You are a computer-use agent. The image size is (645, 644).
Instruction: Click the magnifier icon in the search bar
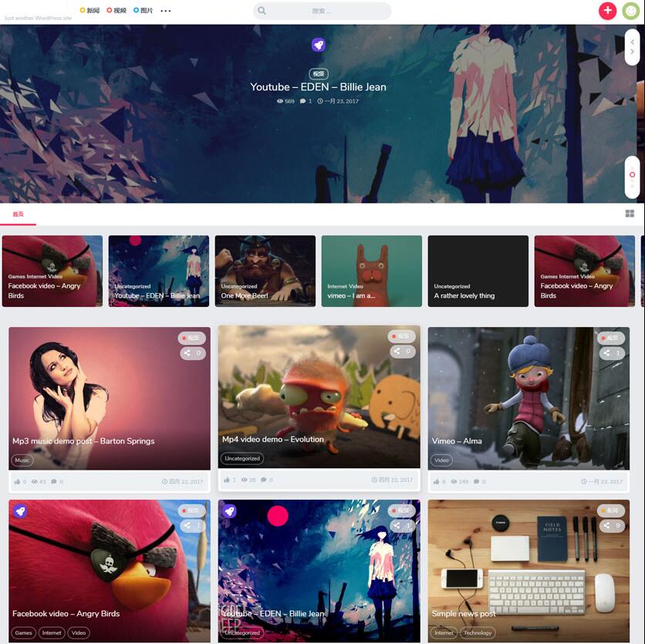[x=262, y=11]
